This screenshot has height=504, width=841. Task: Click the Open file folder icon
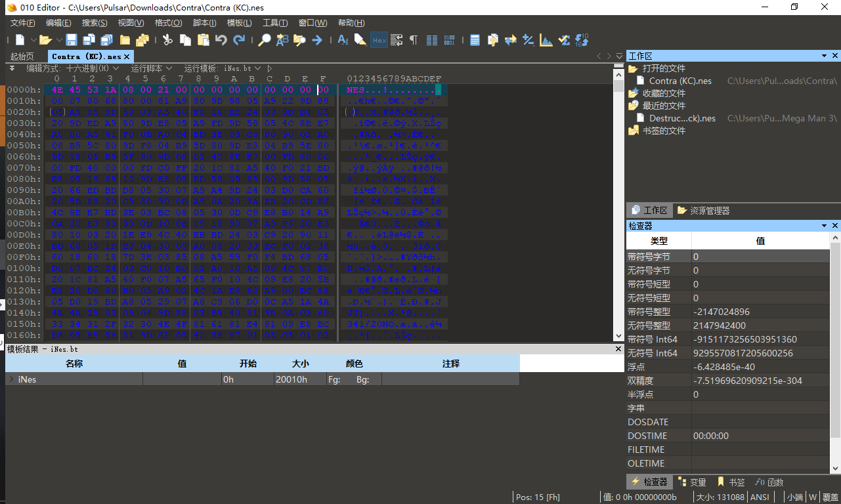pyautogui.click(x=45, y=40)
